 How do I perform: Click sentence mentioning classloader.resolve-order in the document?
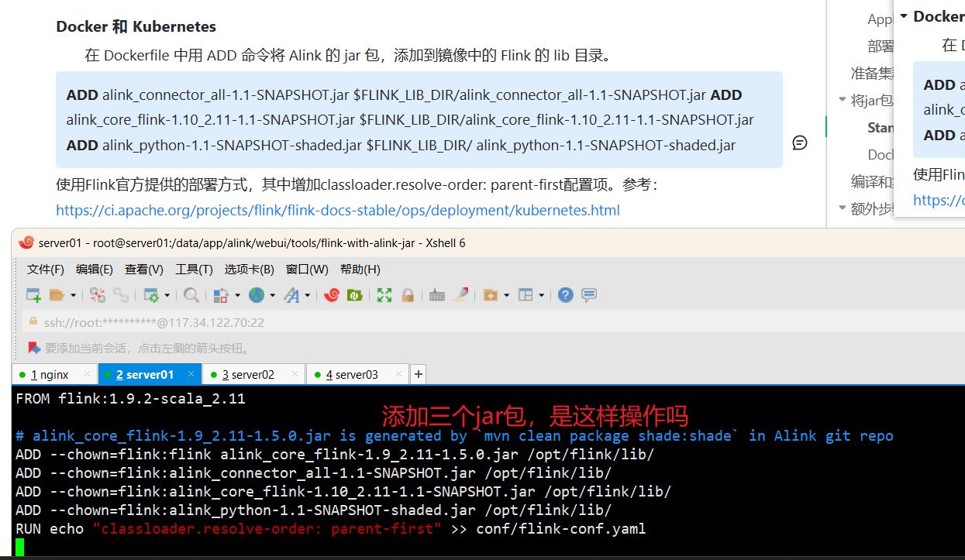(x=357, y=185)
